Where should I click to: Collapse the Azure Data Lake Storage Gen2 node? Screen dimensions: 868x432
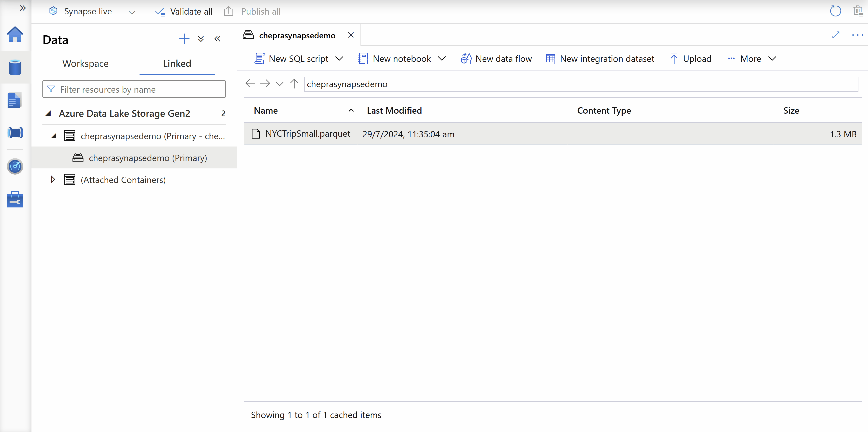tap(49, 114)
